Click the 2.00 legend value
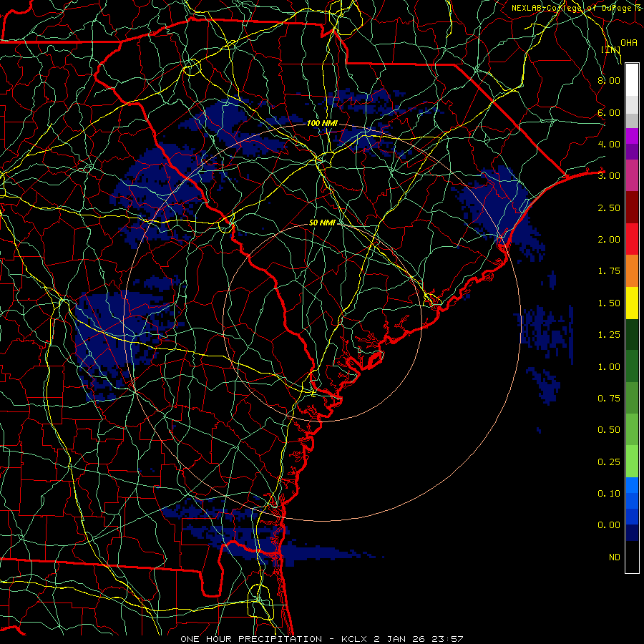644x644 pixels. pyautogui.click(x=609, y=240)
